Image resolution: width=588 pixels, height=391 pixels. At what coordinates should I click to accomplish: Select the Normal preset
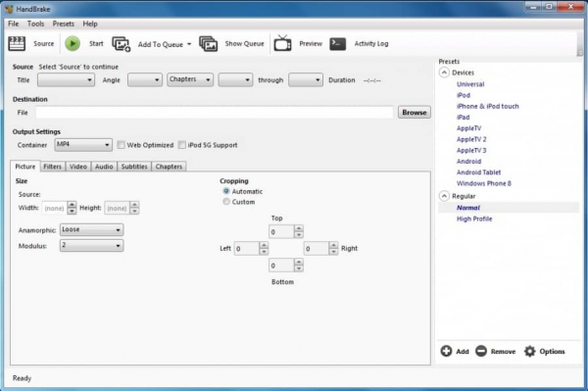[x=468, y=208]
